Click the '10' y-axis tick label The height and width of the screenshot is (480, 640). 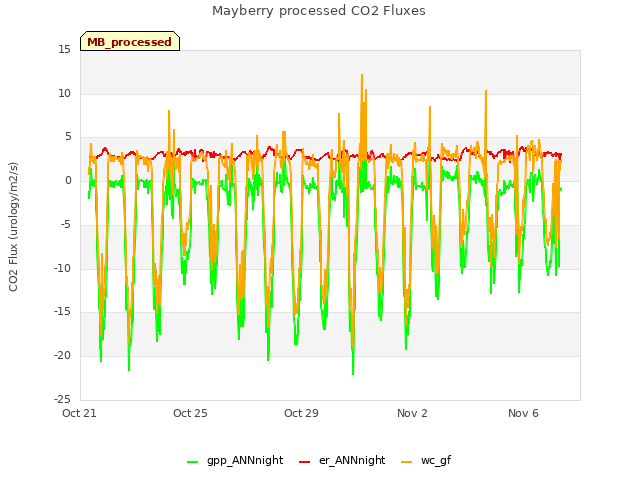point(64,93)
